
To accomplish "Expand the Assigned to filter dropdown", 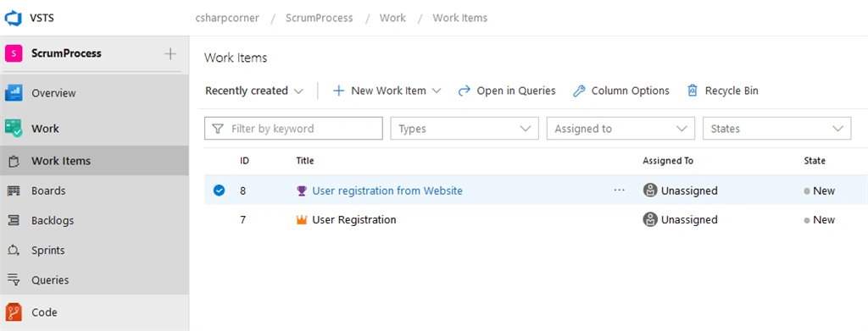I will click(620, 129).
